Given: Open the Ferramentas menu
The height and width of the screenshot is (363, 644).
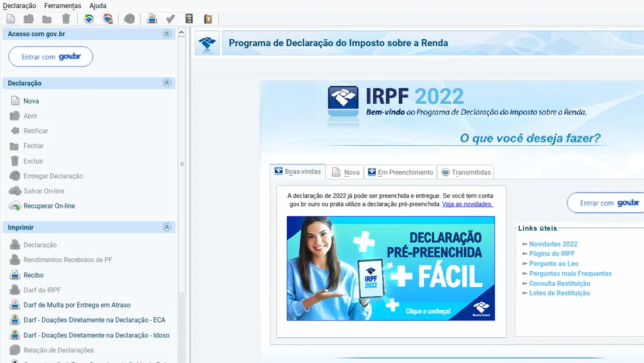Looking at the screenshot, I should click(63, 6).
